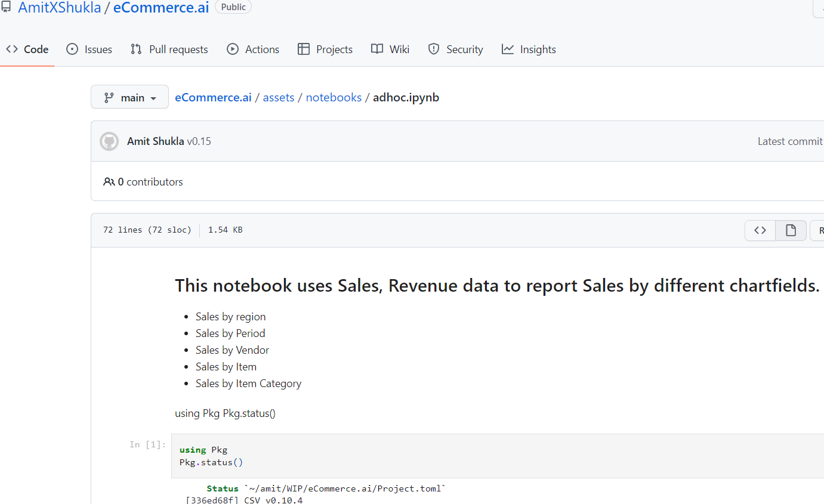Click Amit Shukla's avatar image
Image resolution: width=824 pixels, height=504 pixels.
pyautogui.click(x=109, y=141)
